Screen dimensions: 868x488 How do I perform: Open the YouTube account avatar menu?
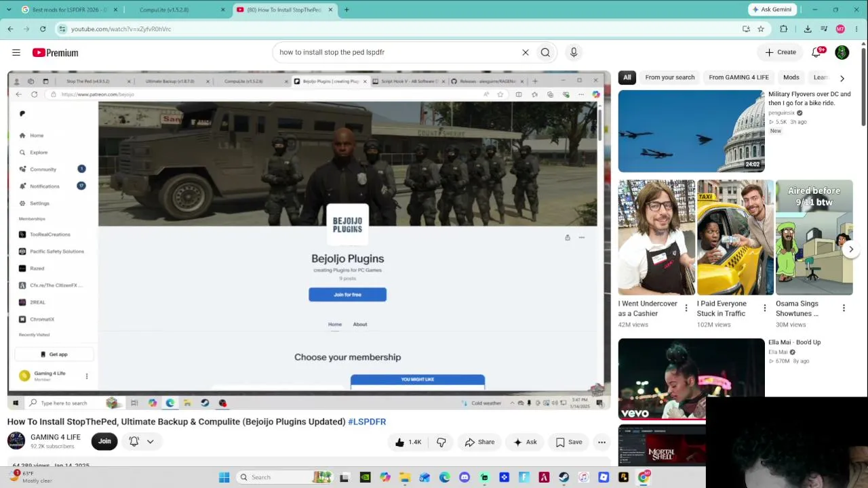pos(842,52)
